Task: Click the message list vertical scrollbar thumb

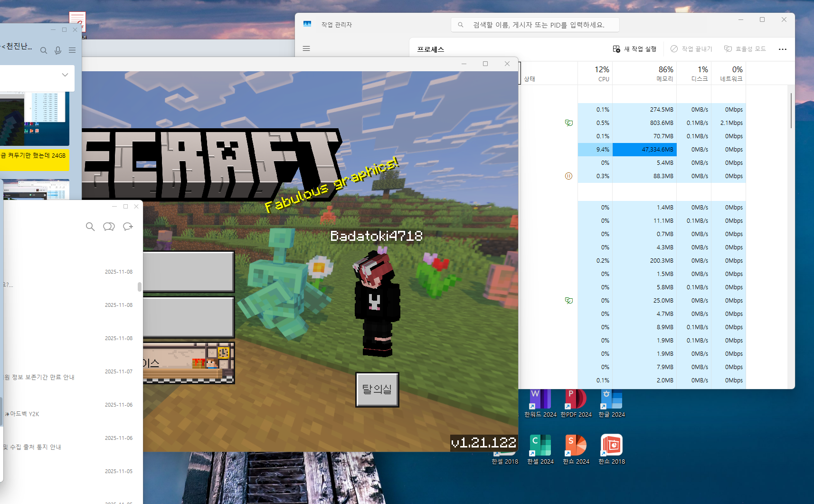Action: coord(140,287)
